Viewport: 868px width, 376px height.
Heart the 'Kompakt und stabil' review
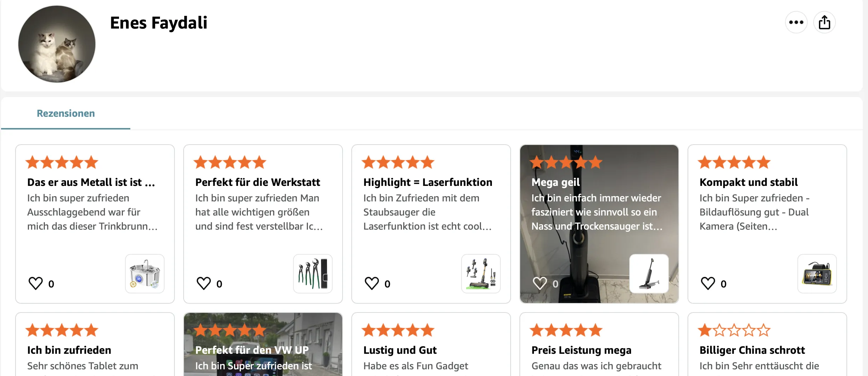coord(708,283)
